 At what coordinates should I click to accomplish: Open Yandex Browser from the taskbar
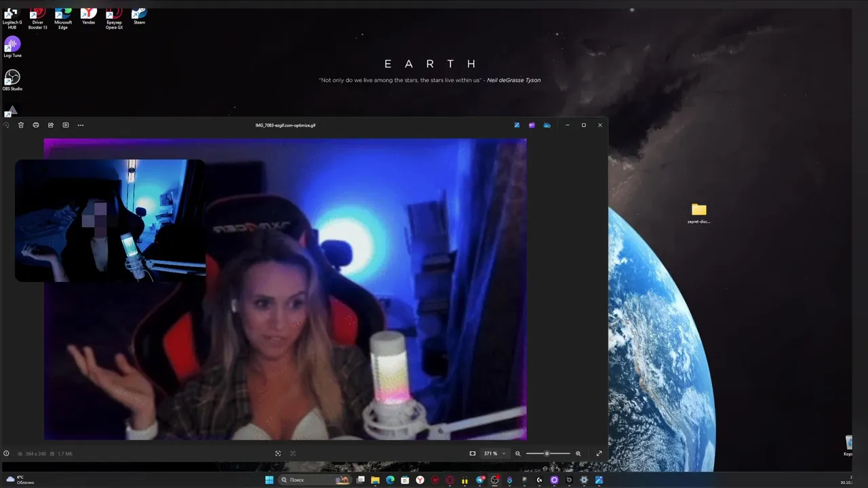(x=420, y=480)
